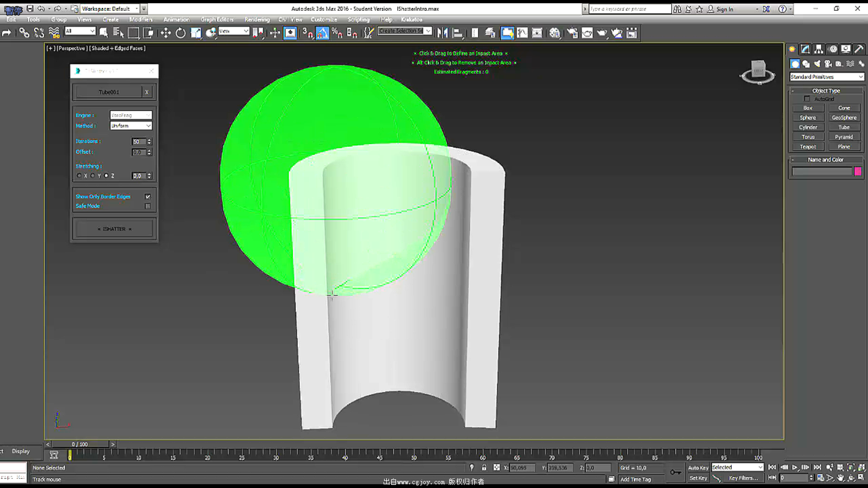Open the Curve Editor
This screenshot has width=868, height=488.
coord(522,33)
